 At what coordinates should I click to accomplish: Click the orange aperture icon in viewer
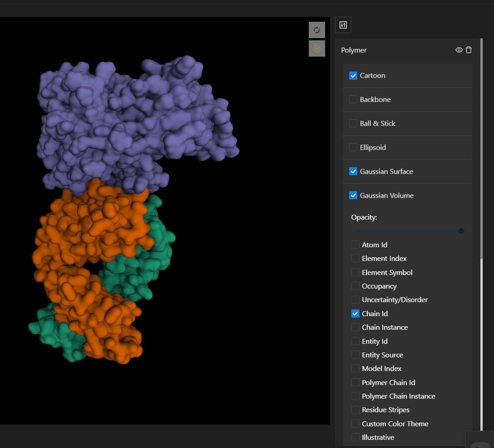(317, 48)
